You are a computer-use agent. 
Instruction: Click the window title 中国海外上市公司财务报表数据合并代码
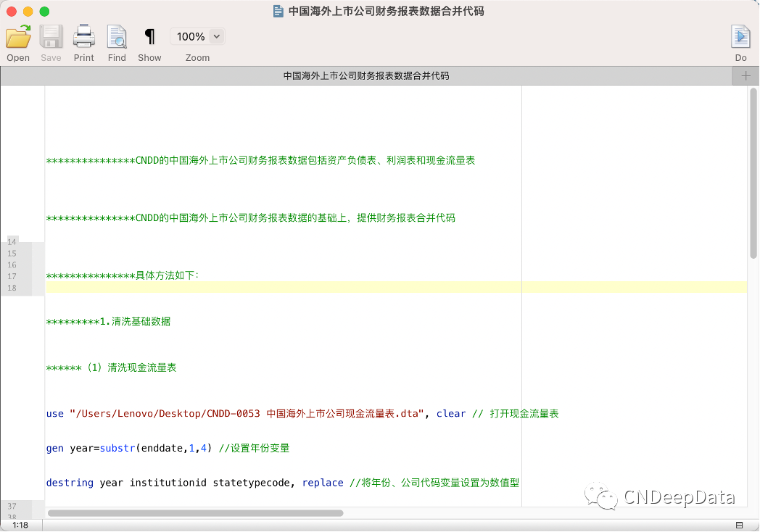click(x=387, y=11)
